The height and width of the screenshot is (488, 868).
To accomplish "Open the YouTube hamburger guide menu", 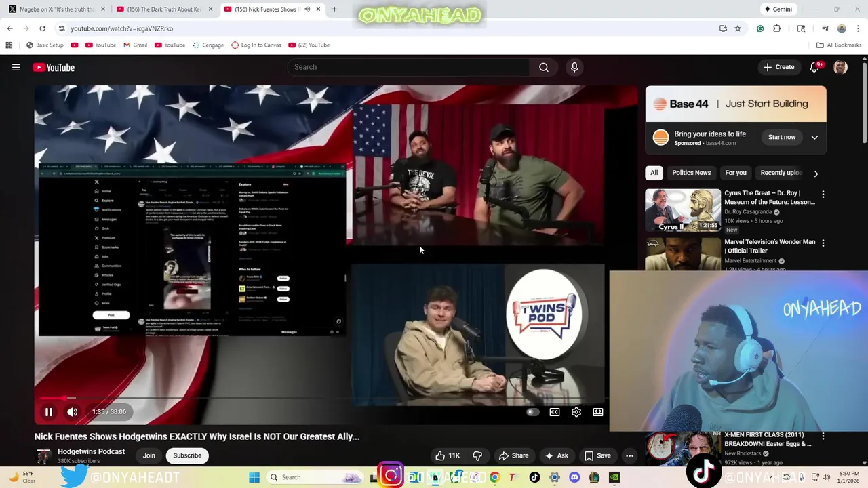I will click(x=16, y=67).
